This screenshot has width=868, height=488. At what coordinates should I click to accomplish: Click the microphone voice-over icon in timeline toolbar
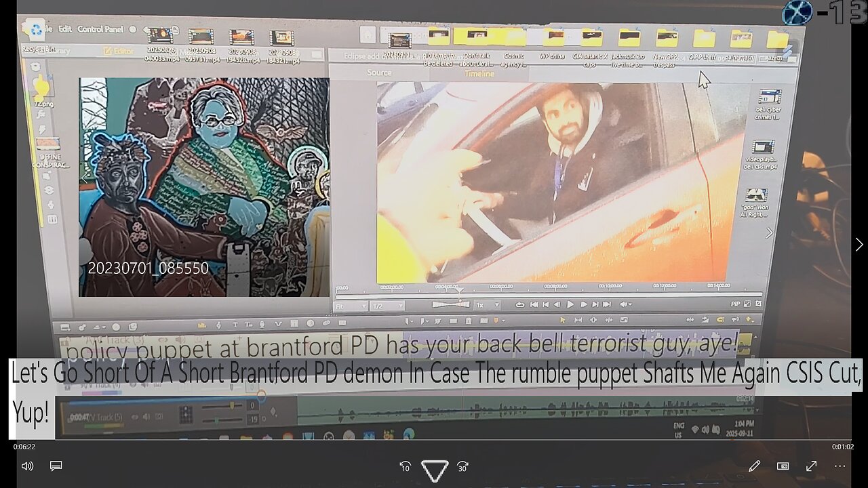coord(262,324)
